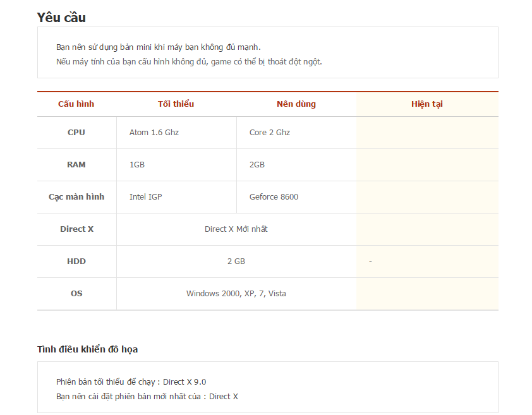Click the "2GB" recommended RAM value
532x415 pixels.
257,165
